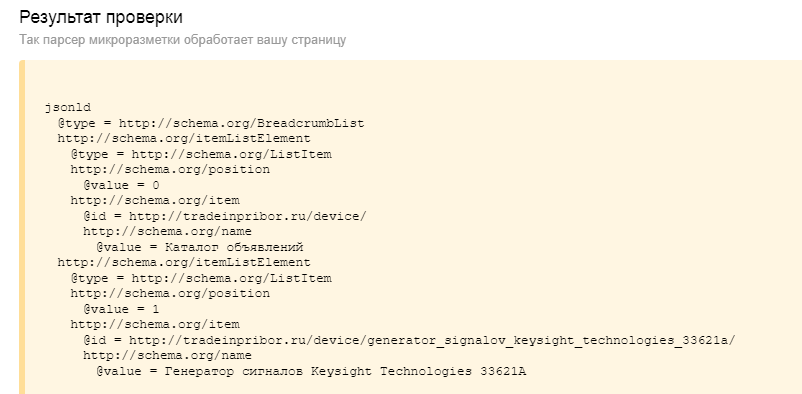Click the second itemListElement line
Viewport: 802px width, 394px height.
click(x=184, y=262)
